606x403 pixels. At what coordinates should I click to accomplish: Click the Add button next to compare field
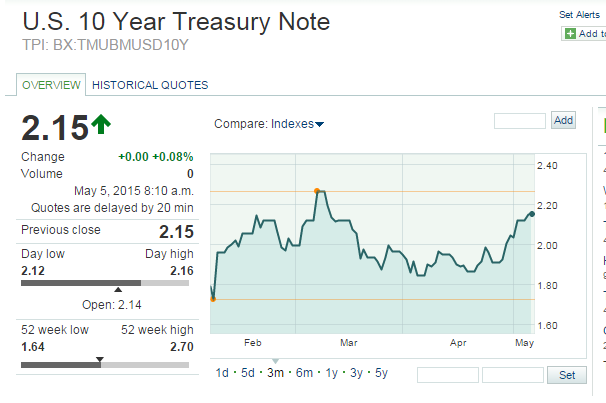click(x=563, y=120)
